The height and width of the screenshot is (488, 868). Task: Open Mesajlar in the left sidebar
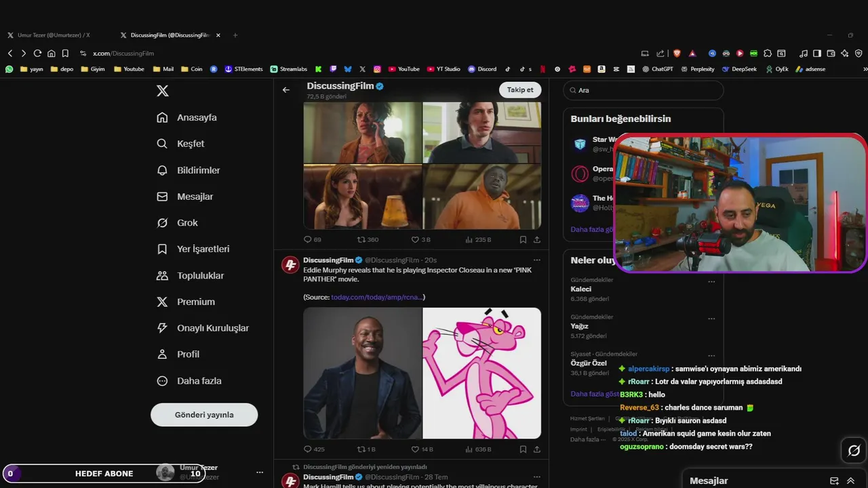(184, 197)
